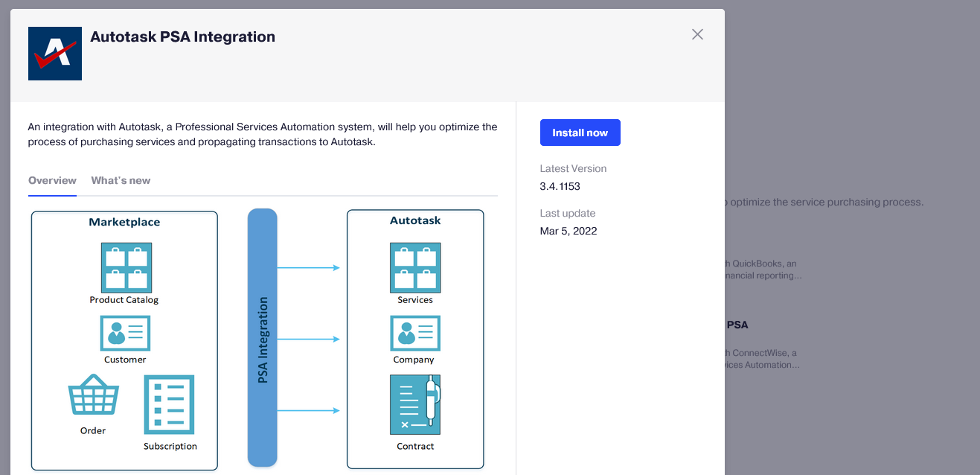Click the Order shopping basket icon
The width and height of the screenshot is (980, 475).
93,395
